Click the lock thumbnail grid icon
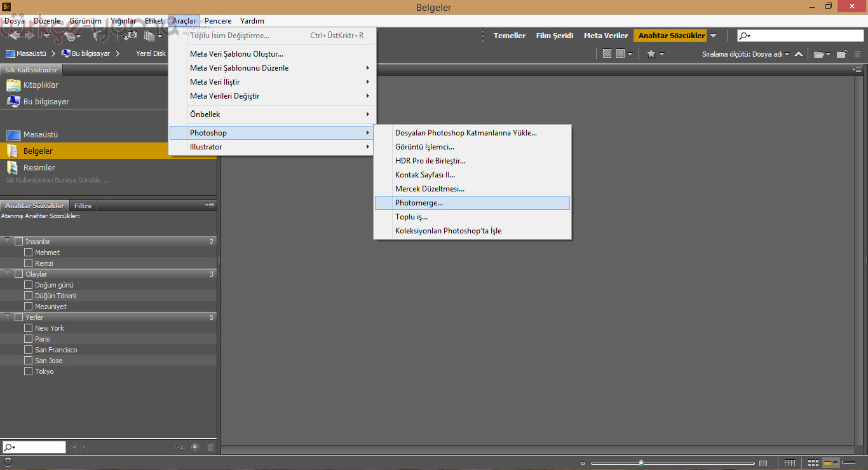 (x=790, y=463)
